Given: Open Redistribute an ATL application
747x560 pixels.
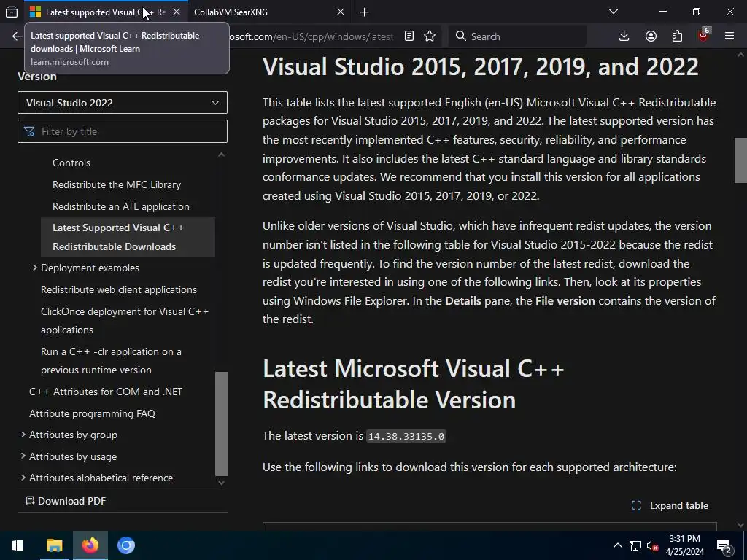Looking at the screenshot, I should click(121, 206).
